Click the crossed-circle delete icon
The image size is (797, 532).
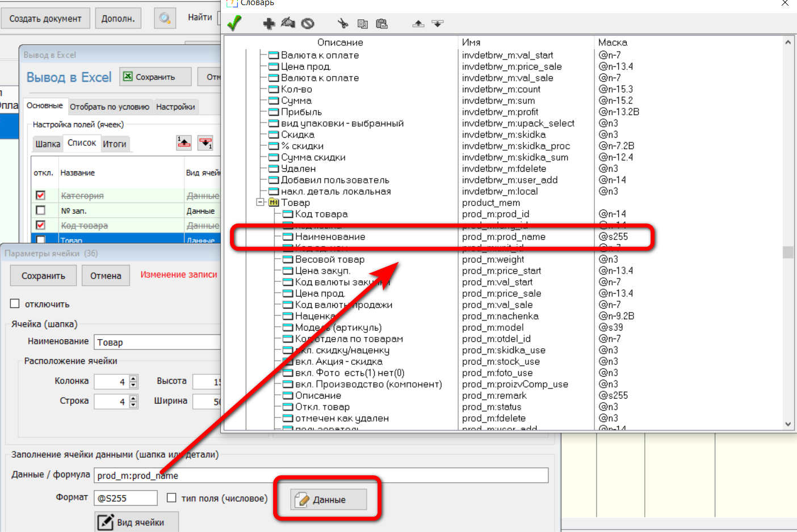coord(308,23)
